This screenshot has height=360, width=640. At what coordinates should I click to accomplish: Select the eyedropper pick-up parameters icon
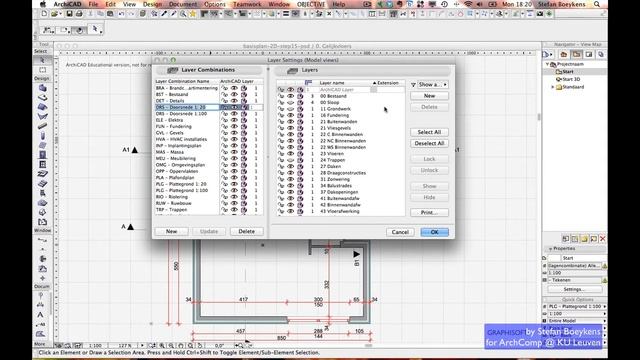(164, 14)
